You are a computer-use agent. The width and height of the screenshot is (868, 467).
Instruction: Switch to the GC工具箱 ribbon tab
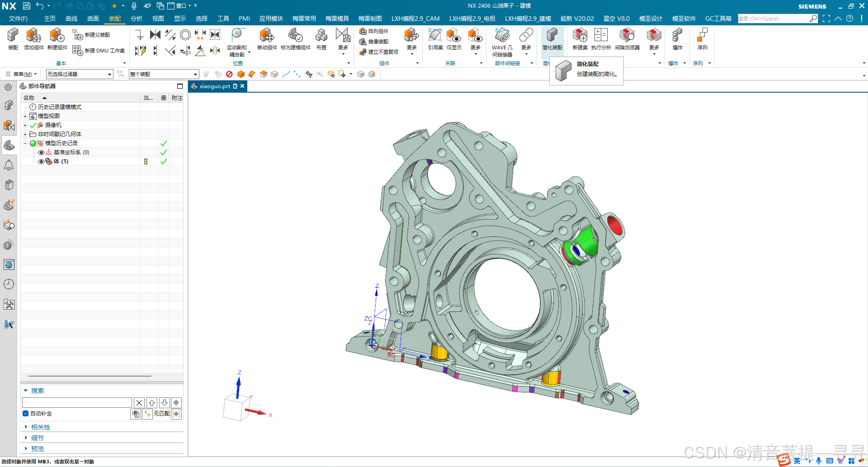click(718, 19)
